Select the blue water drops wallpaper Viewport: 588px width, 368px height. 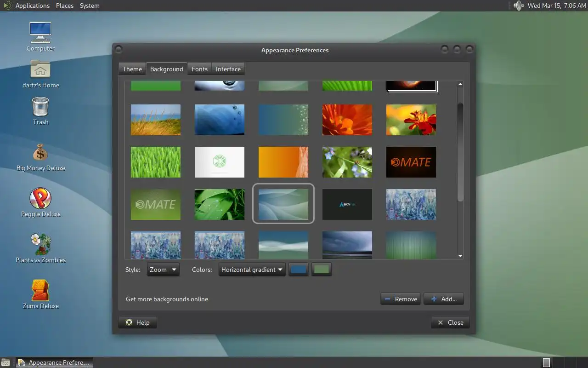(x=220, y=120)
